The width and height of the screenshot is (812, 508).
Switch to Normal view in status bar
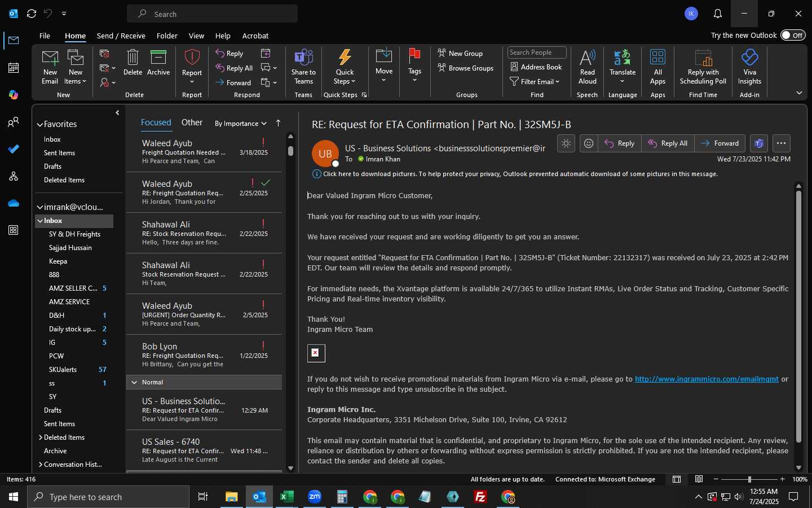677,479
